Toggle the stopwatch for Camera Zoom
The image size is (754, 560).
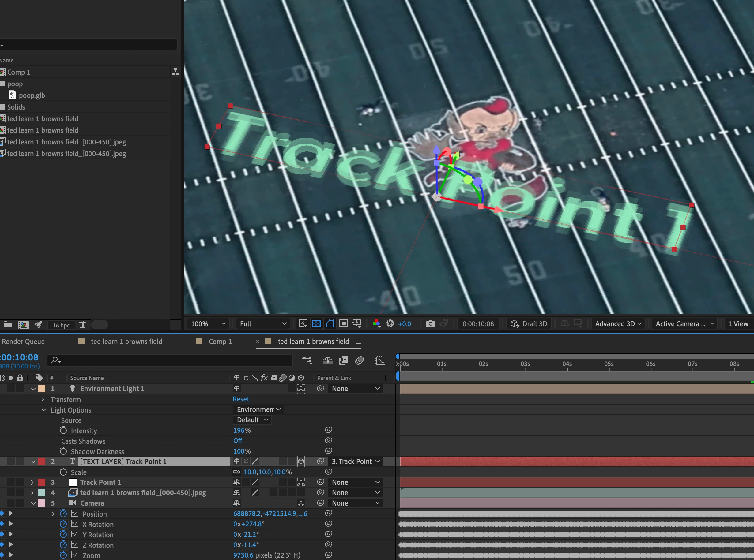pyautogui.click(x=63, y=555)
